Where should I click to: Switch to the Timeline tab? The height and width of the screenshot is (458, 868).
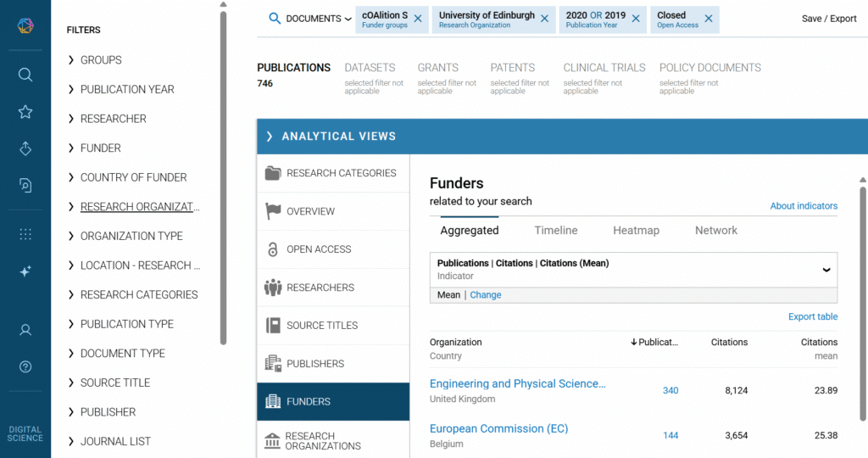pos(556,230)
